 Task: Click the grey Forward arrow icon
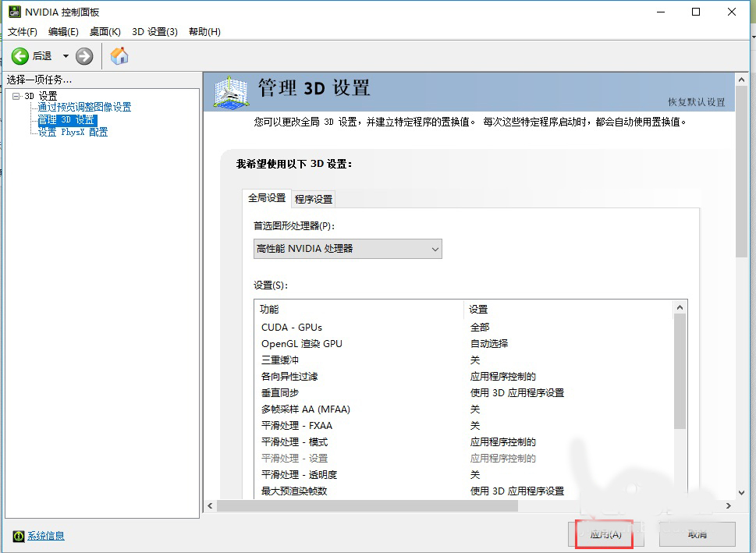(x=84, y=56)
